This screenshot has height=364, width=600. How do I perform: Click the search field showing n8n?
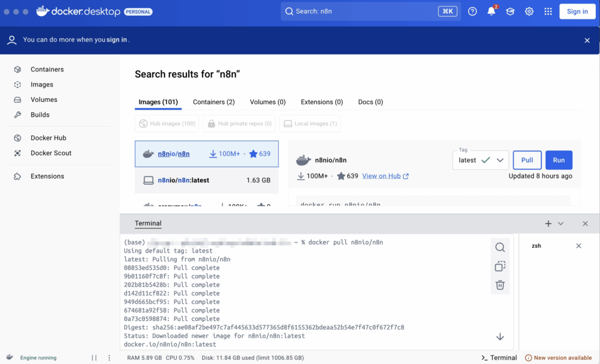[370, 12]
